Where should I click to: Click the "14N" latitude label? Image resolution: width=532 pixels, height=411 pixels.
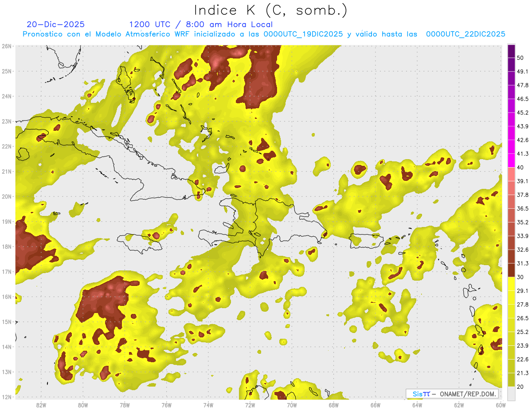pos(7,347)
